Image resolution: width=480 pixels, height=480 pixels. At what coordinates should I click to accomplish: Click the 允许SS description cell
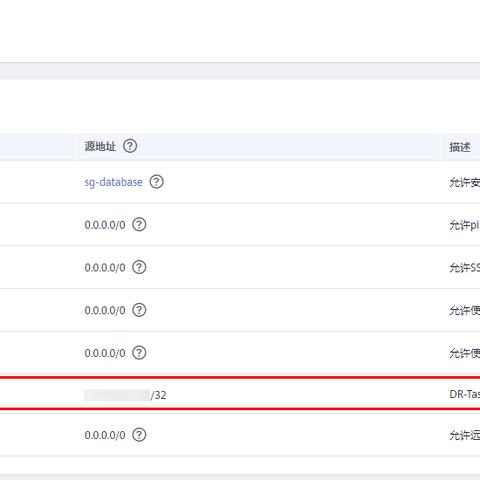click(x=464, y=268)
